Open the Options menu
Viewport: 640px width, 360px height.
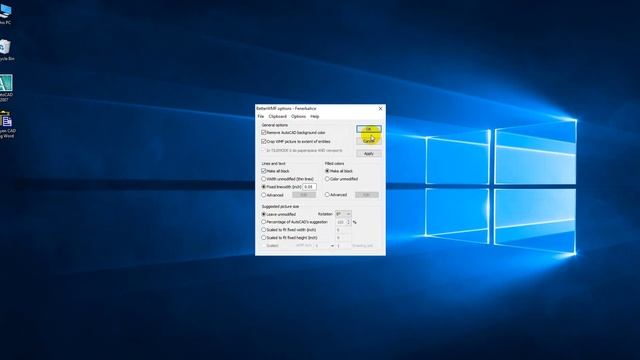298,117
